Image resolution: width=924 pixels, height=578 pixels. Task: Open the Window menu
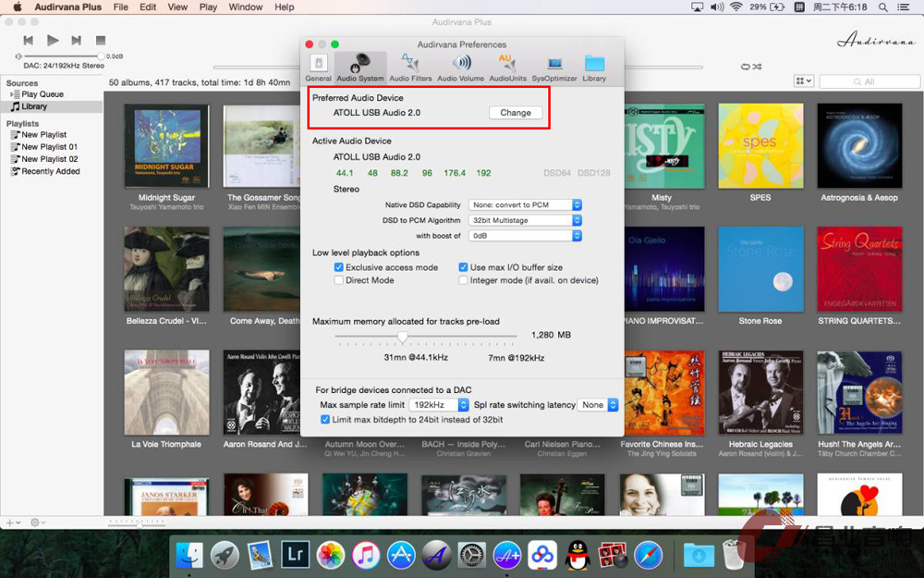click(246, 7)
